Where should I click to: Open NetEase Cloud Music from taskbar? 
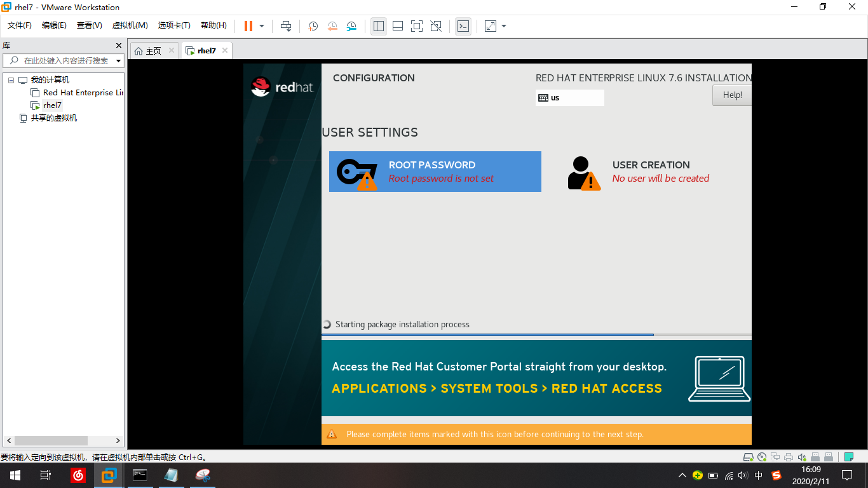pos(78,475)
